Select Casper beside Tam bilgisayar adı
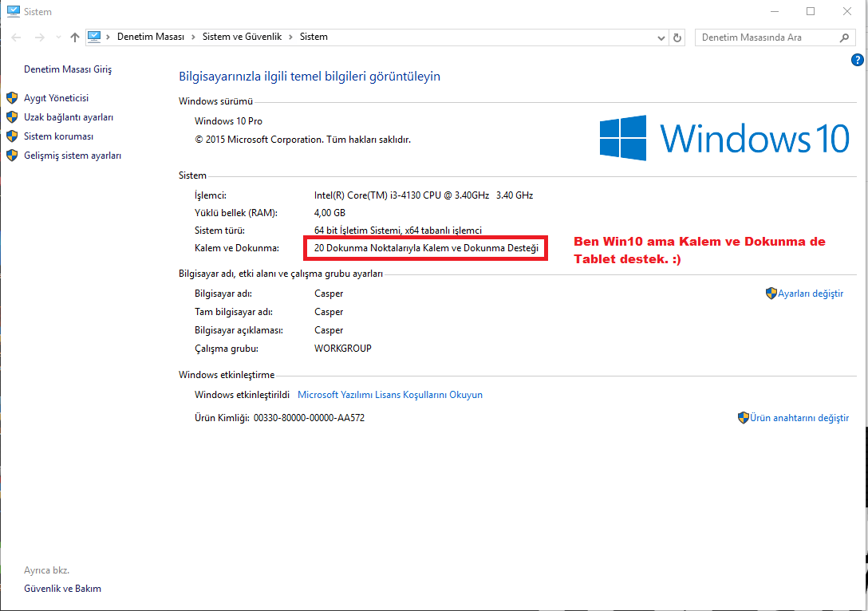Screen dimensions: 868x611 tap(329, 312)
